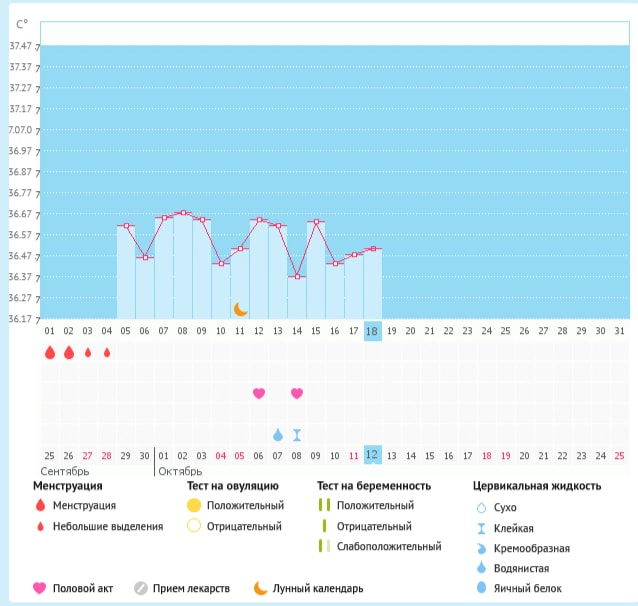The image size is (638, 606).
Task: Click the pink heart on cycle day 14
Action: pos(297,393)
